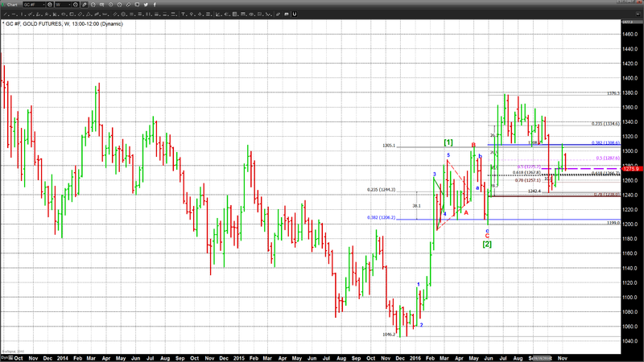Select the ellipse drawing tool
Image resolution: width=644 pixels, height=362 pixels.
coord(64,14)
